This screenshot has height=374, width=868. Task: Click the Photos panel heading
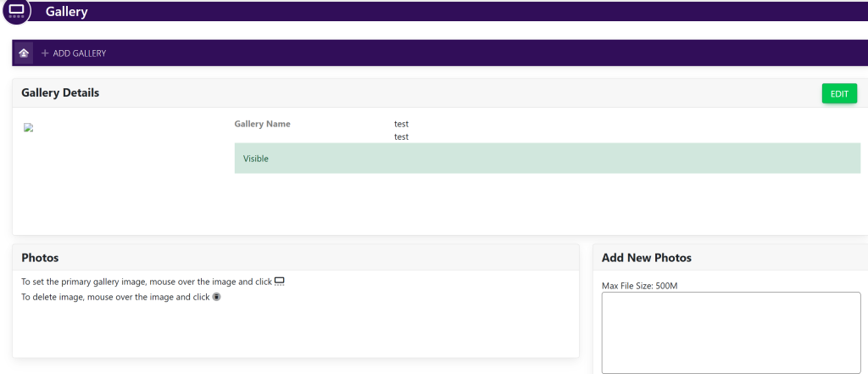pos(40,257)
